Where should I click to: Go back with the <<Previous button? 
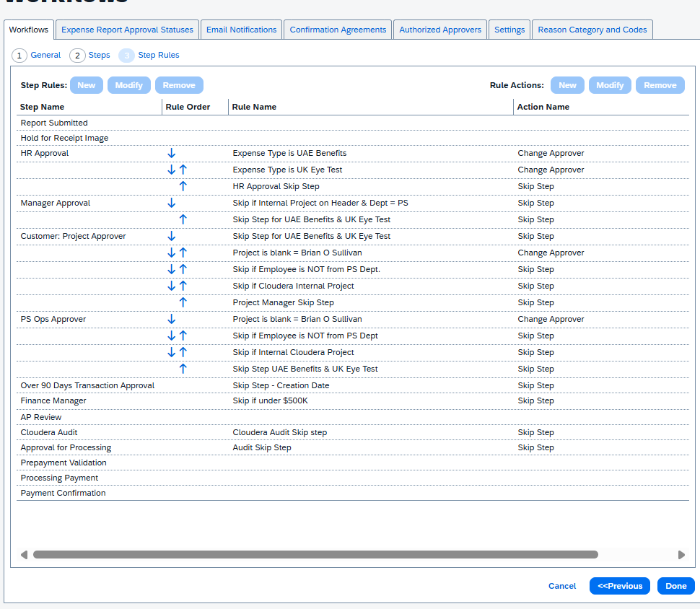[x=620, y=586]
